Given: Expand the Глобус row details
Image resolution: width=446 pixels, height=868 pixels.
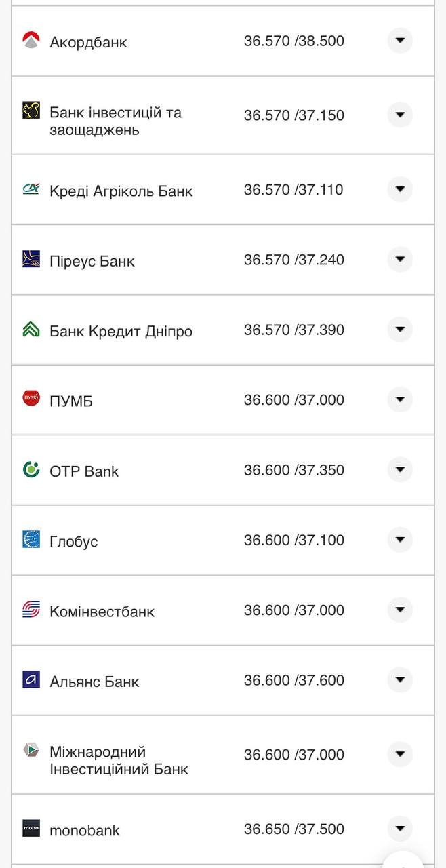Looking at the screenshot, I should click(x=400, y=540).
